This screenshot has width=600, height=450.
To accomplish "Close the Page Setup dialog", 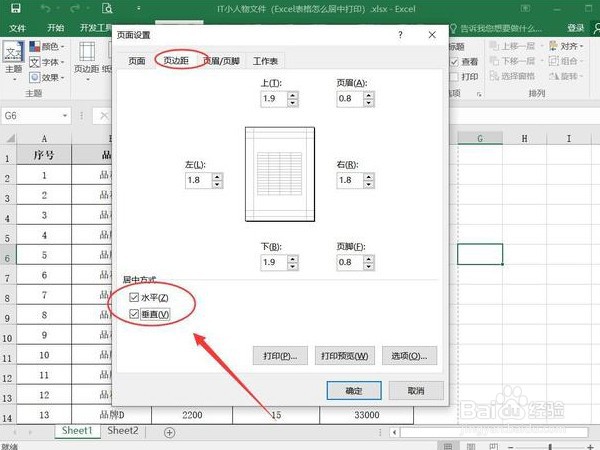I will pos(432,35).
